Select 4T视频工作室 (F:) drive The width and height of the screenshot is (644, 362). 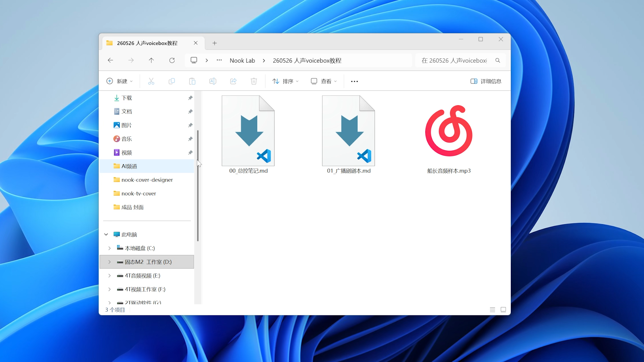point(147,289)
